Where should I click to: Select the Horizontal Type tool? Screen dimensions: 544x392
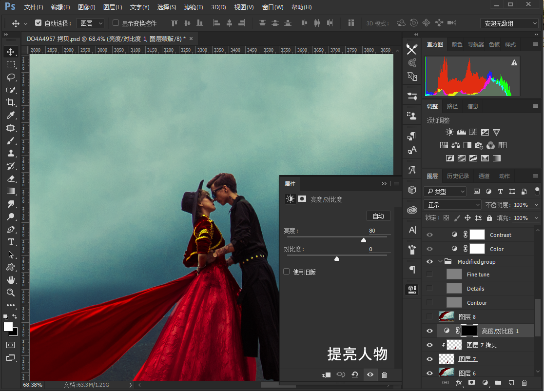tap(11, 242)
